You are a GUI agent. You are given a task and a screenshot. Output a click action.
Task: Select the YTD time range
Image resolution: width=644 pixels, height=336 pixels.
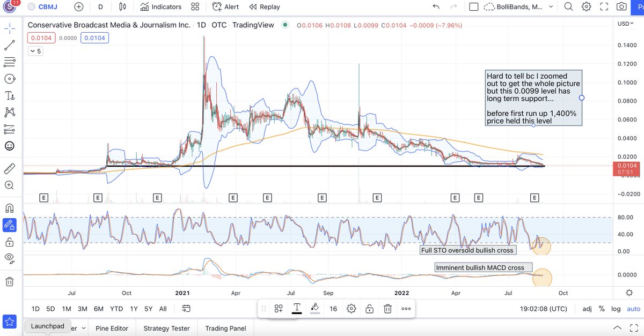pos(116,309)
